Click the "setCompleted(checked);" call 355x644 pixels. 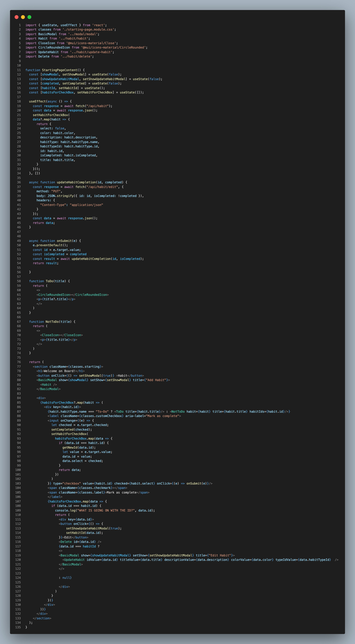pos(72,430)
